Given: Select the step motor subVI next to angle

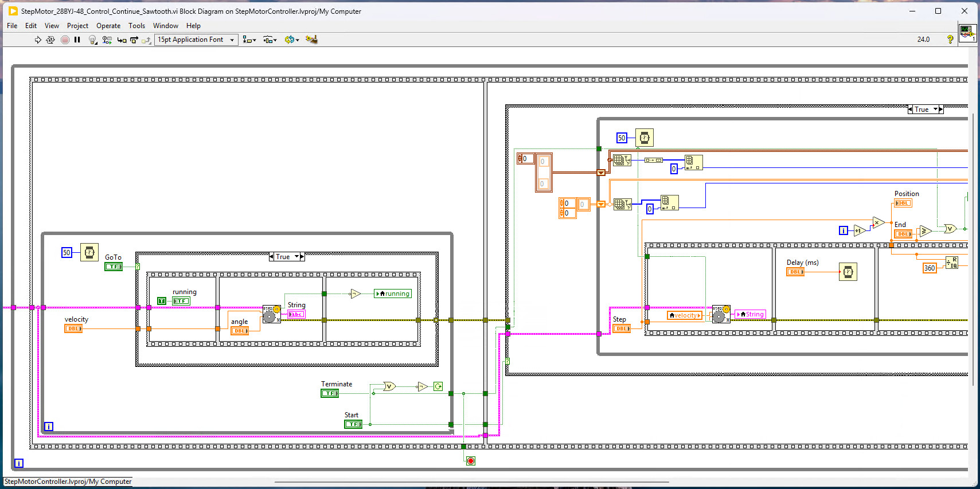Looking at the screenshot, I should click(272, 314).
